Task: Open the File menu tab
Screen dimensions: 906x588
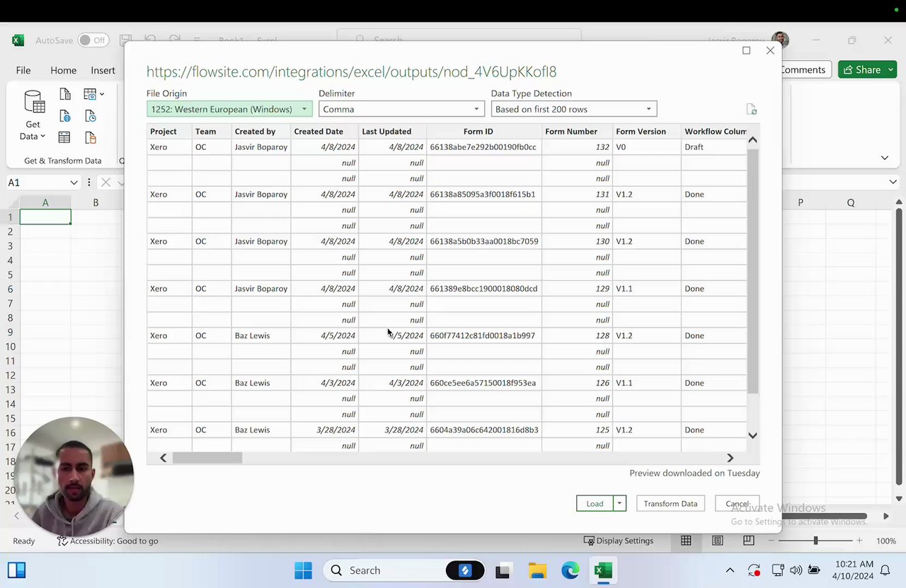Action: pos(23,70)
